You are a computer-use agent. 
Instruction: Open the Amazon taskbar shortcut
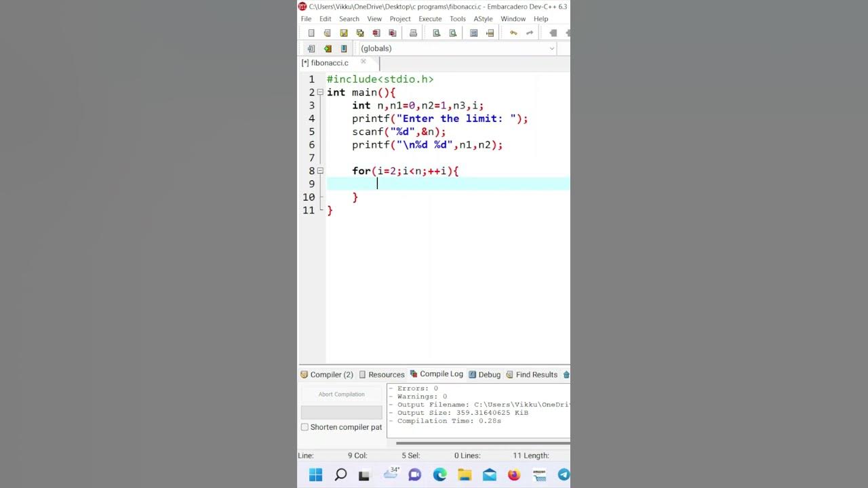click(x=539, y=475)
